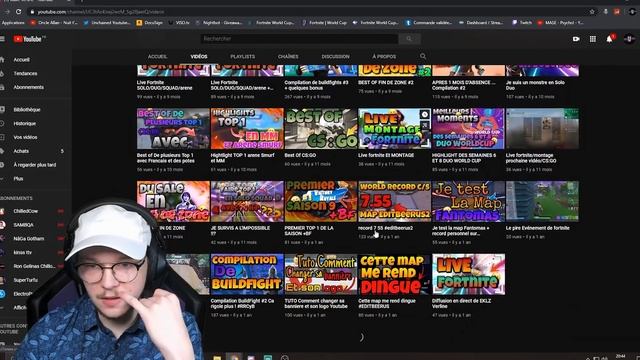Viewport: 640px width, 360px height.
Task: Open the DocuSign bookmark
Action: (150, 23)
